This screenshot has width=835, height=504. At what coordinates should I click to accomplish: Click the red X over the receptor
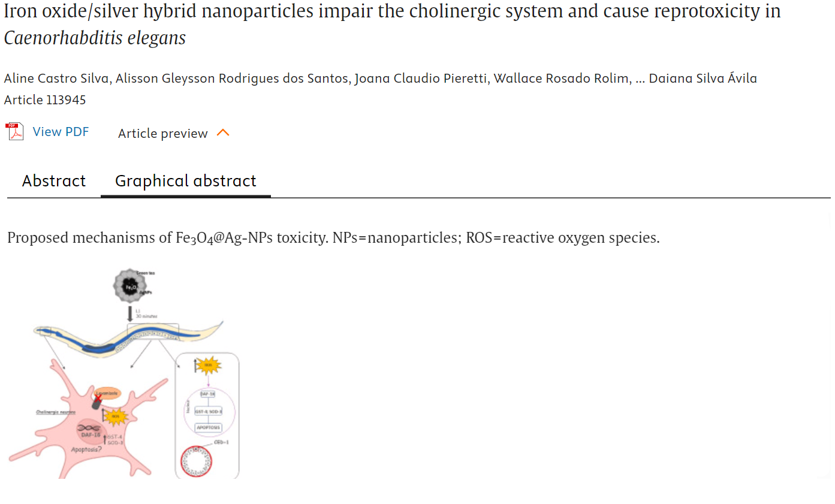(98, 397)
